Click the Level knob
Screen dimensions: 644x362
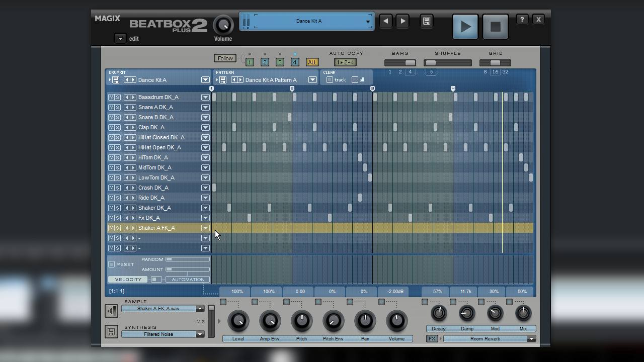point(238,321)
